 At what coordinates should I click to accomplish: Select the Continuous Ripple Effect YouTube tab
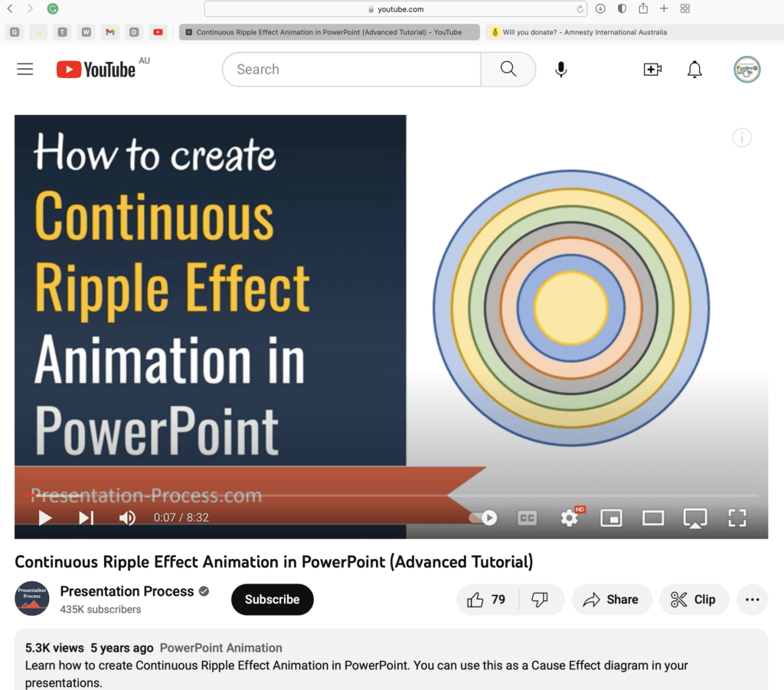tap(329, 32)
